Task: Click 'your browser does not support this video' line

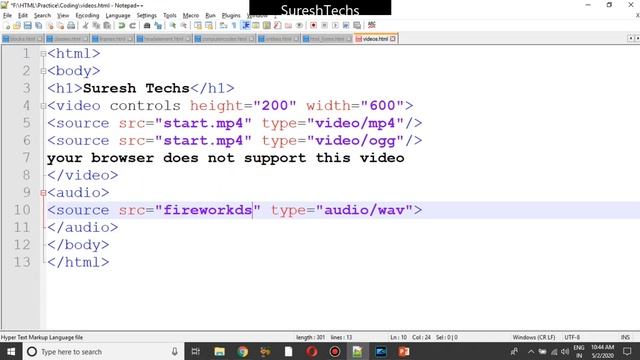Action: (226, 158)
